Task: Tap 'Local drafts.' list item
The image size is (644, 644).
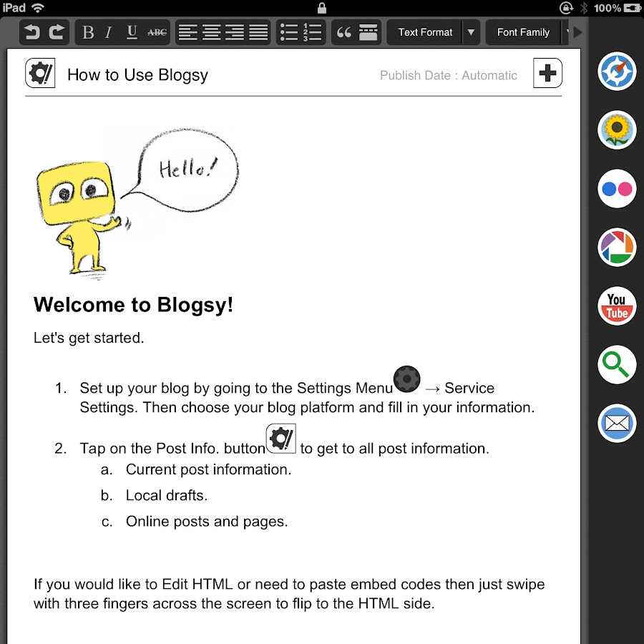Action: [166, 495]
